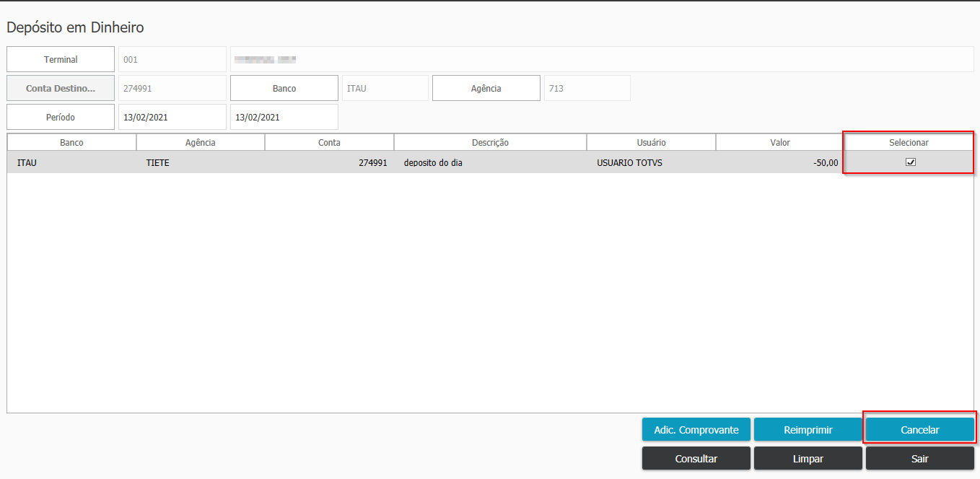
Task: Select the TIETE agency cell
Action: pyautogui.click(x=201, y=162)
